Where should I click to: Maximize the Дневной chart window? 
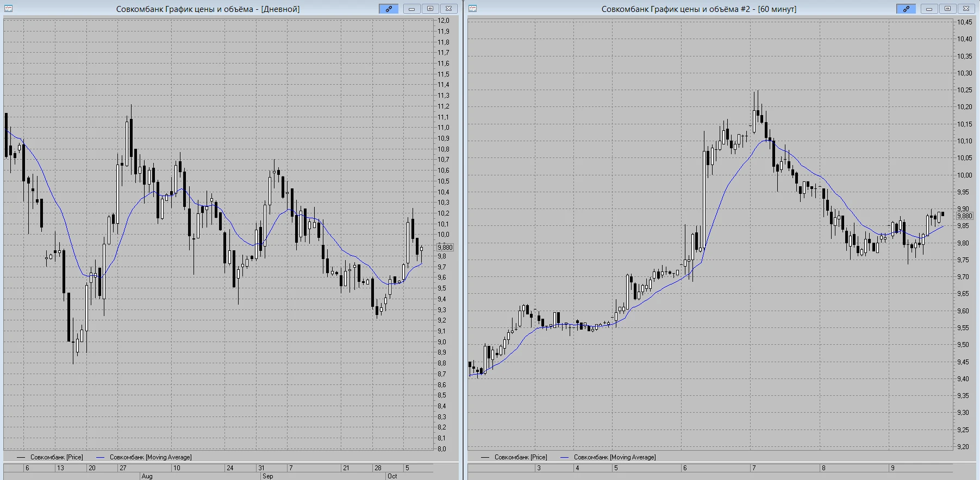point(430,9)
